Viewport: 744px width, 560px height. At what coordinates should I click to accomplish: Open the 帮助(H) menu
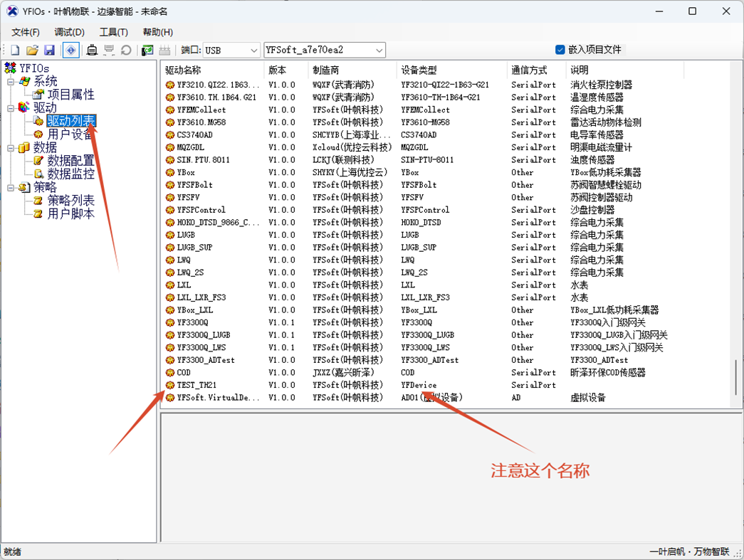pyautogui.click(x=157, y=32)
